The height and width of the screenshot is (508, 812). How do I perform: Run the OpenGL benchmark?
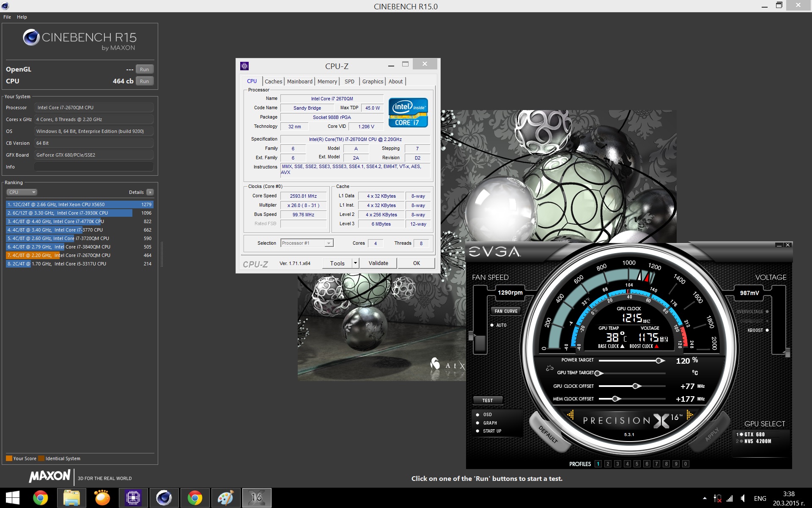click(144, 69)
